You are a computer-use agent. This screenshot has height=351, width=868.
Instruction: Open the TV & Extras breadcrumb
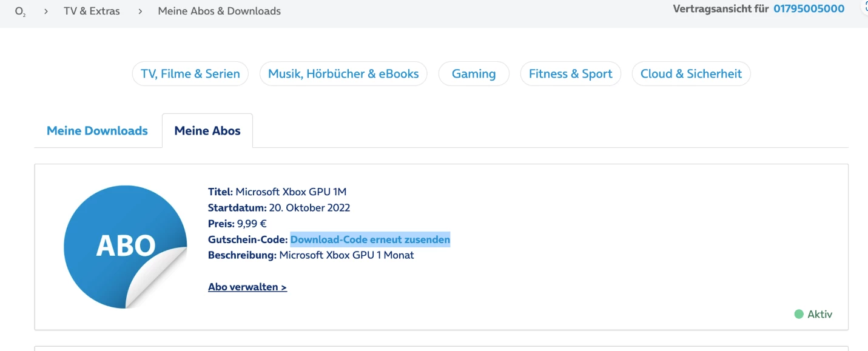[x=92, y=11]
